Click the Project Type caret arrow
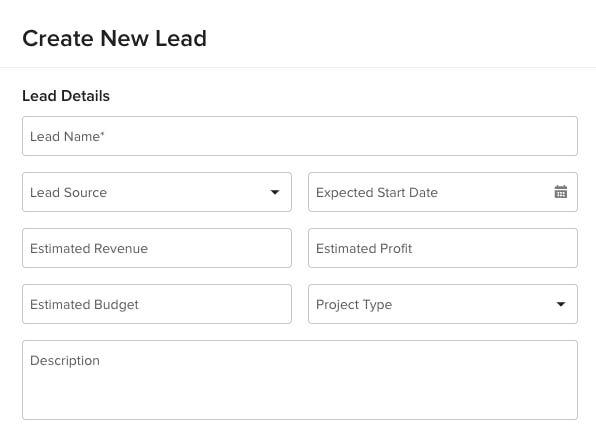Image resolution: width=596 pixels, height=441 pixels. (561, 304)
